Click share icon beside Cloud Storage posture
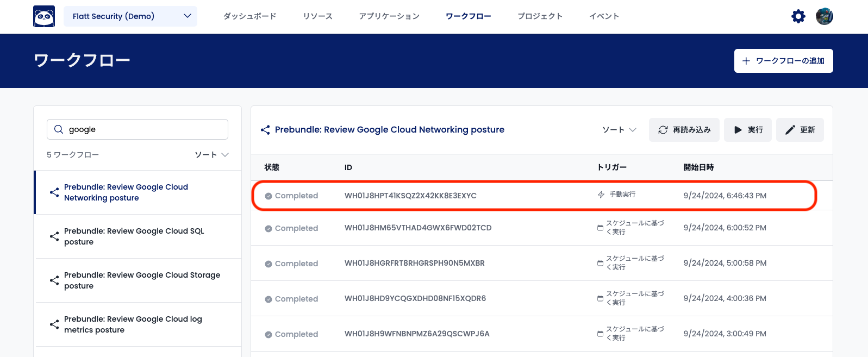 pos(54,280)
